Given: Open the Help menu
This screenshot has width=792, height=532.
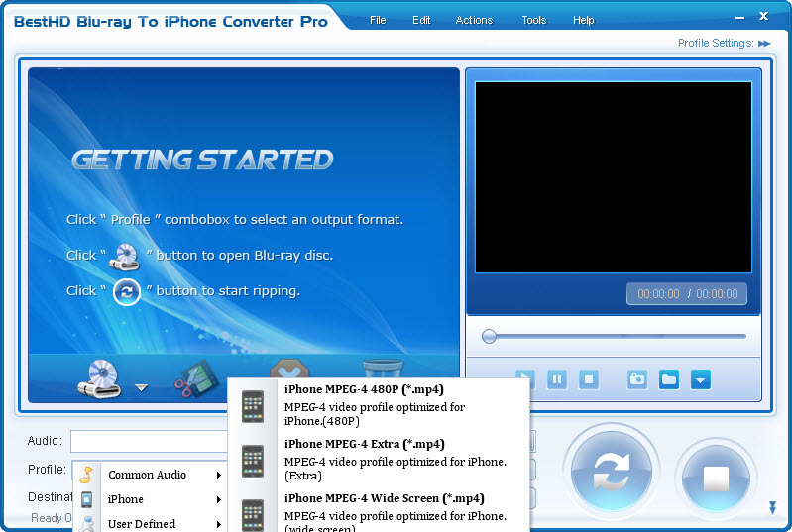Looking at the screenshot, I should [584, 20].
